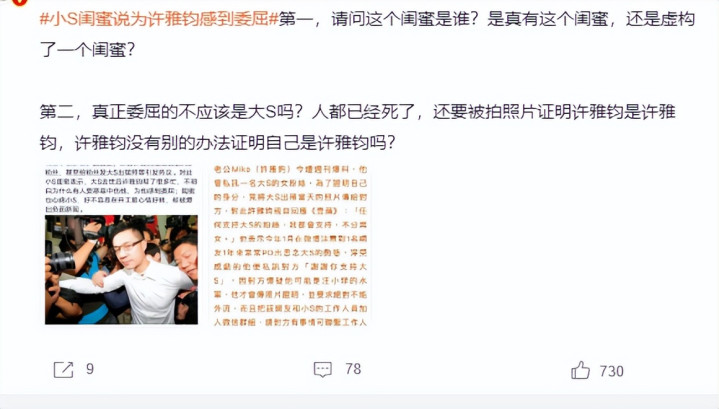The width and height of the screenshot is (719, 409).
Task: Click the repost count 9
Action: click(x=90, y=369)
